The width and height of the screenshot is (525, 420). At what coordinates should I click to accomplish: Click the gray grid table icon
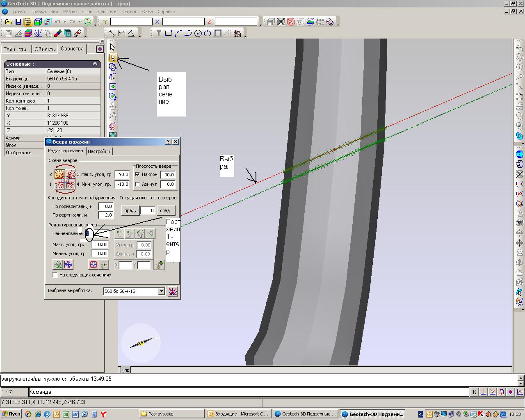(271, 22)
